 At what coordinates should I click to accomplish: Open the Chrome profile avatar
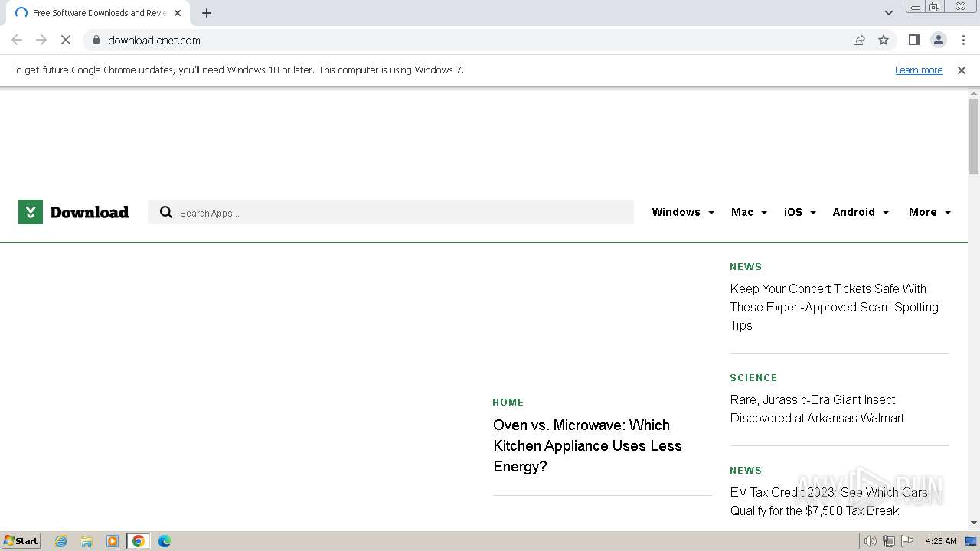938,40
